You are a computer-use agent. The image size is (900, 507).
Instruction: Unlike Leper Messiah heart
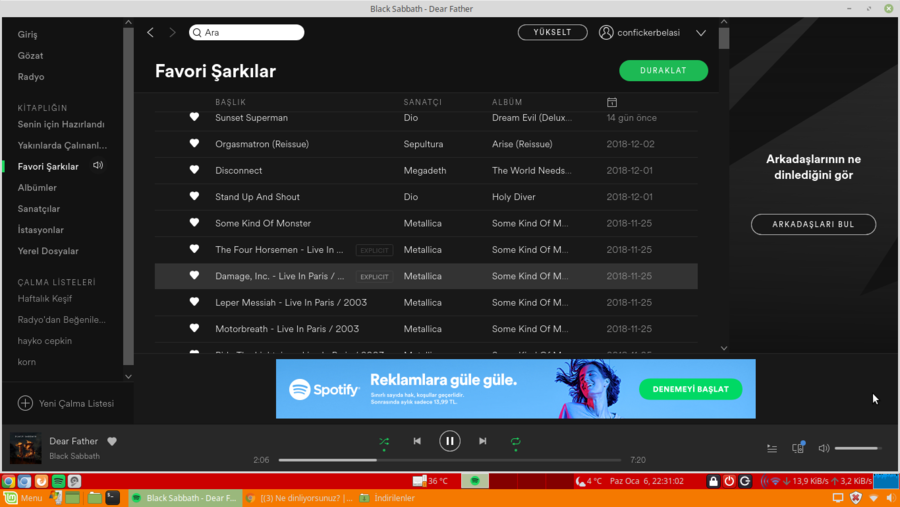point(194,302)
